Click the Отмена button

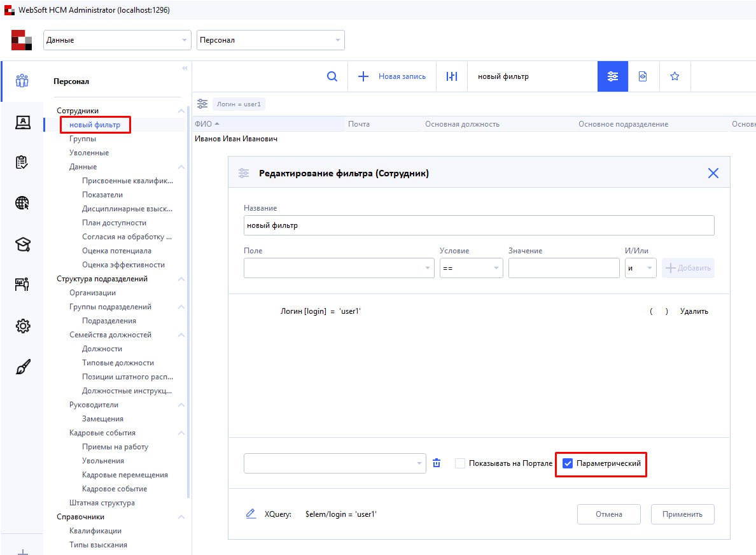pos(608,514)
